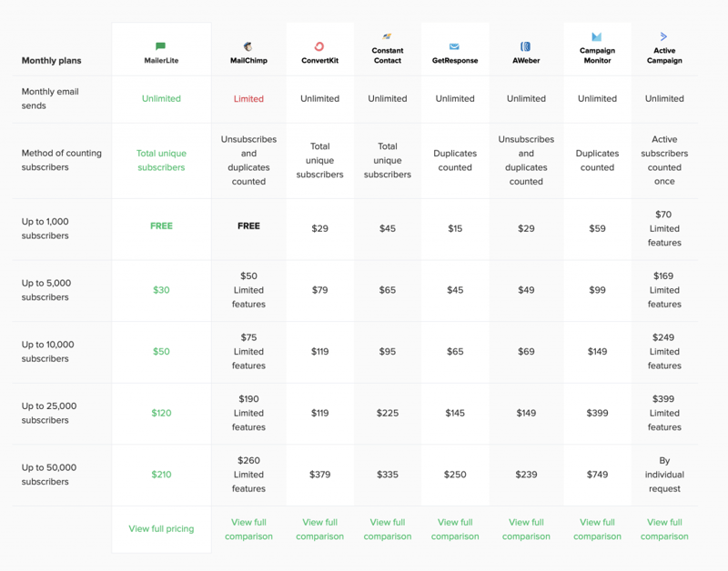This screenshot has height=571, width=728.
Task: Click the '$79' ConvertKit price
Action: point(320,290)
